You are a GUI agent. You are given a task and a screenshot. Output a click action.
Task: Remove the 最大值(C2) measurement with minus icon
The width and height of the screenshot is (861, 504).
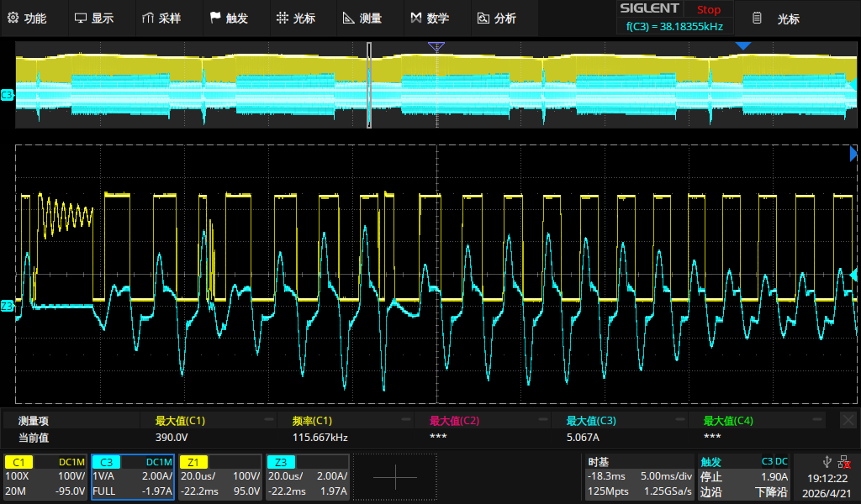(543, 419)
